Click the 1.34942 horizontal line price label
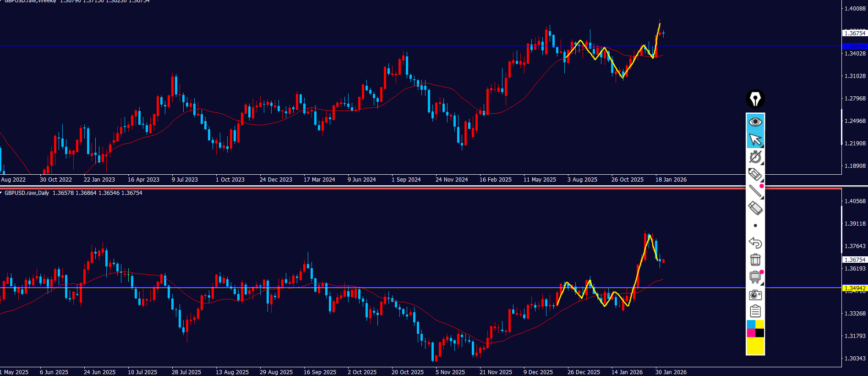 point(855,288)
